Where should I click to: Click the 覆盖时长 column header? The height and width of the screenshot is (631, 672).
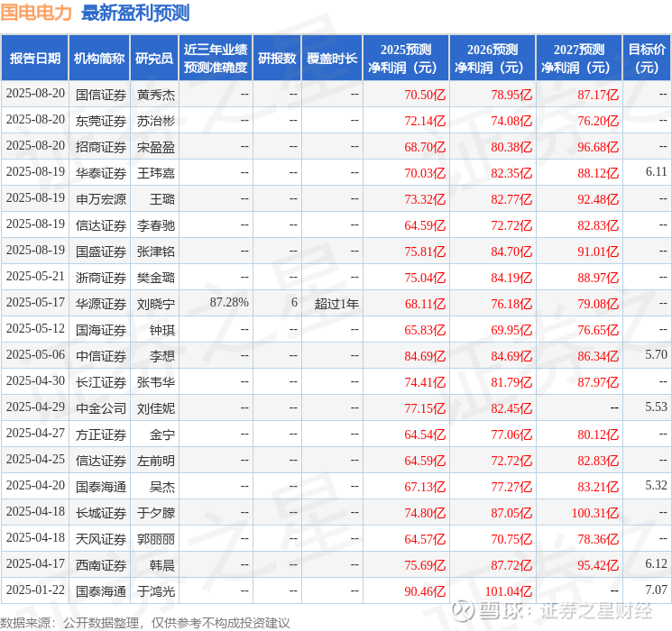click(x=332, y=58)
